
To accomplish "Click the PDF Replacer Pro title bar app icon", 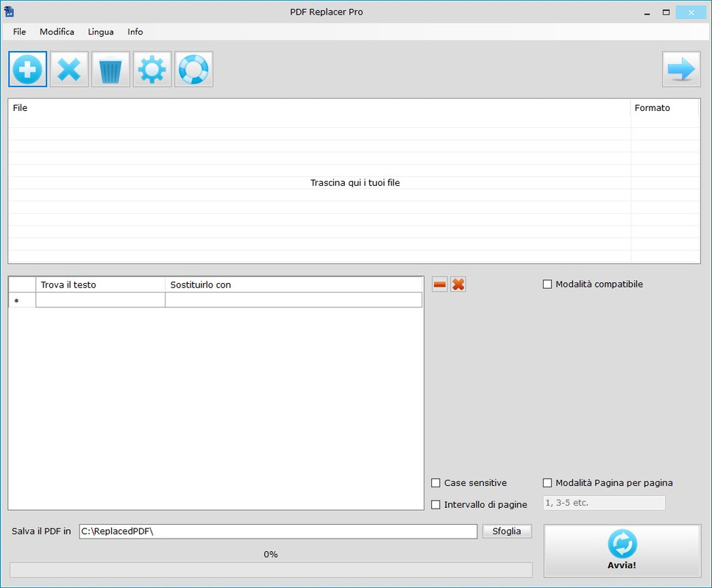I will (x=9, y=12).
